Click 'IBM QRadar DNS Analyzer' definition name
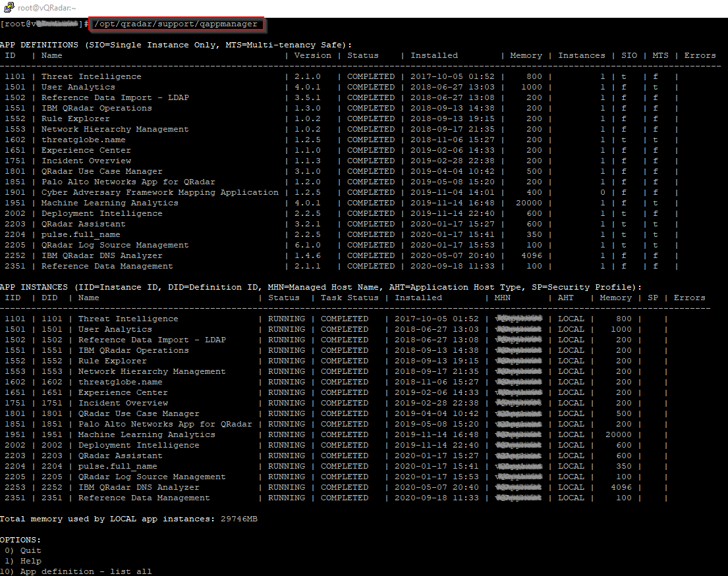This screenshot has width=728, height=576. pyautogui.click(x=102, y=256)
